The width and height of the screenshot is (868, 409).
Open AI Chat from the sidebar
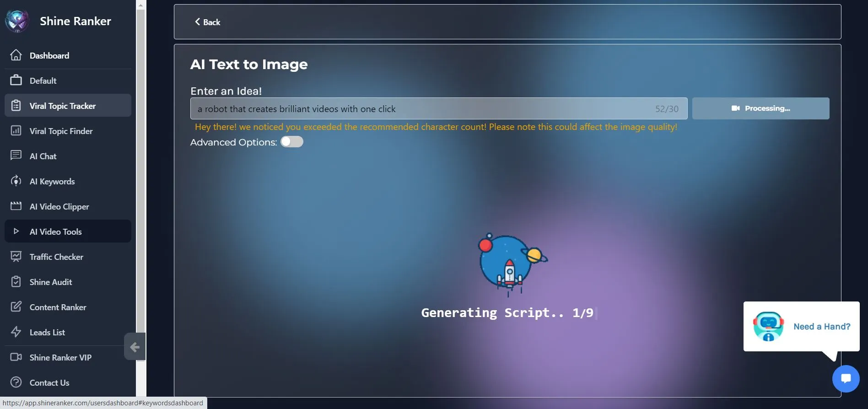pos(68,156)
